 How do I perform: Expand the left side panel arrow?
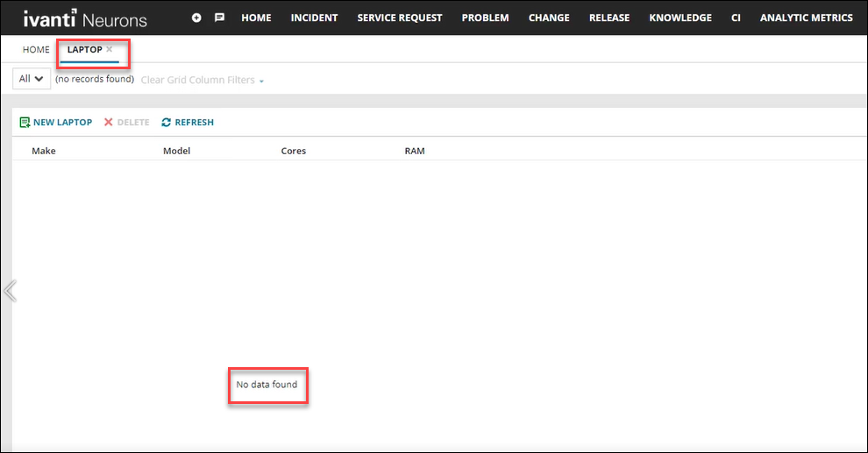[10, 291]
